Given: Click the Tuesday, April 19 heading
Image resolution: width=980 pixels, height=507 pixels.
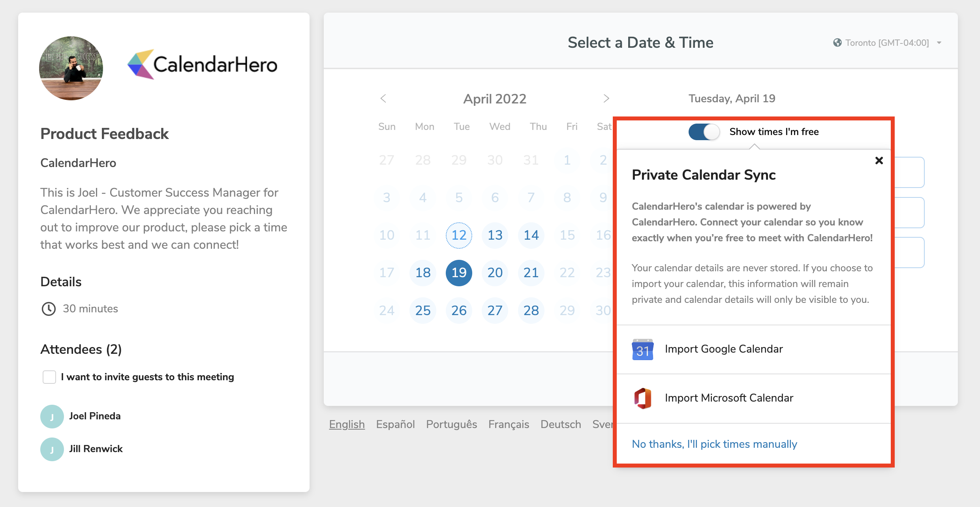Looking at the screenshot, I should [x=732, y=98].
